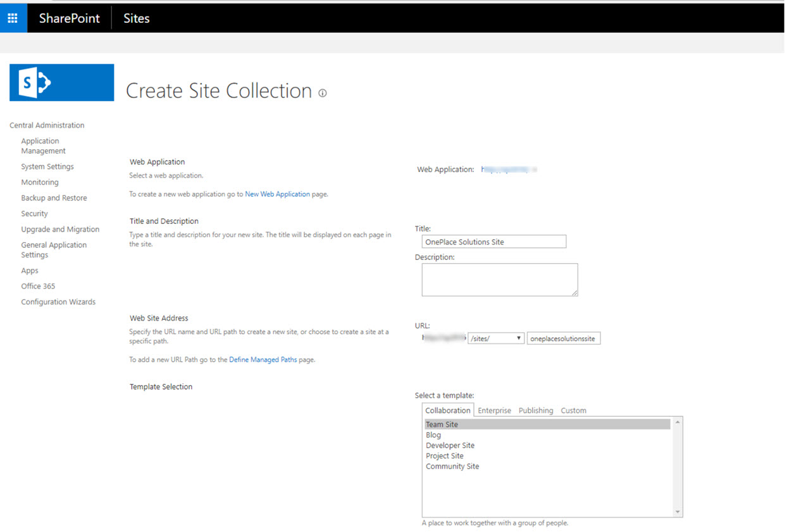Viewport: 806px width, 532px height.
Task: Click the Title text field
Action: 493,242
